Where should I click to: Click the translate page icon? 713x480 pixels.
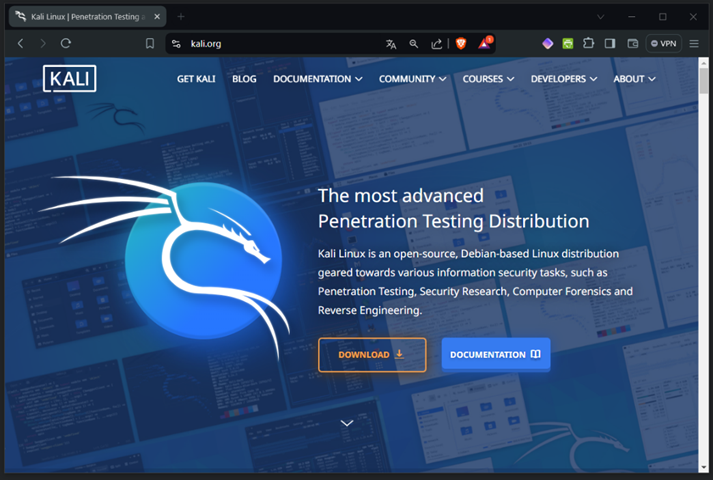click(x=391, y=44)
